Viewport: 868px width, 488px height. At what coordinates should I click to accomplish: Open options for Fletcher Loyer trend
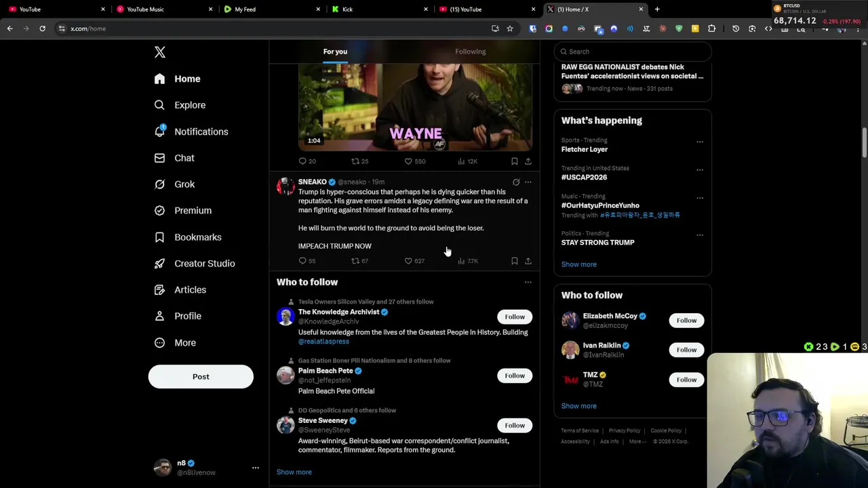coord(700,142)
